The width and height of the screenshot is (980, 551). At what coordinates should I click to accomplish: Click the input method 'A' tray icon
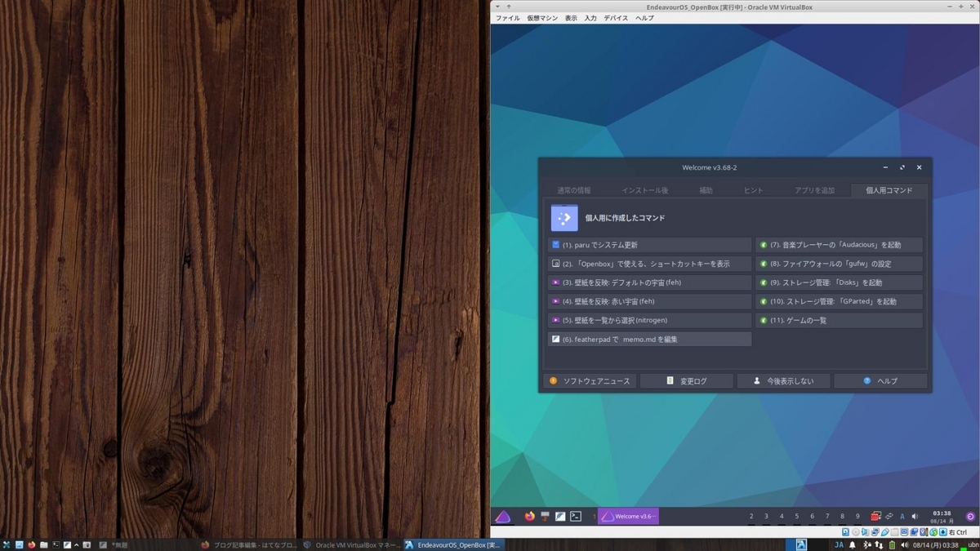click(x=902, y=516)
